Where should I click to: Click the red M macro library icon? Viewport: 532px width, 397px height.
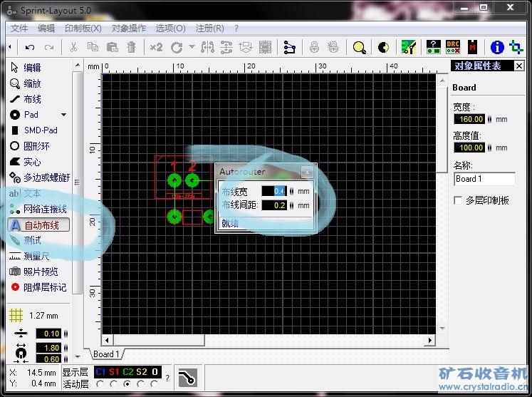click(x=472, y=47)
